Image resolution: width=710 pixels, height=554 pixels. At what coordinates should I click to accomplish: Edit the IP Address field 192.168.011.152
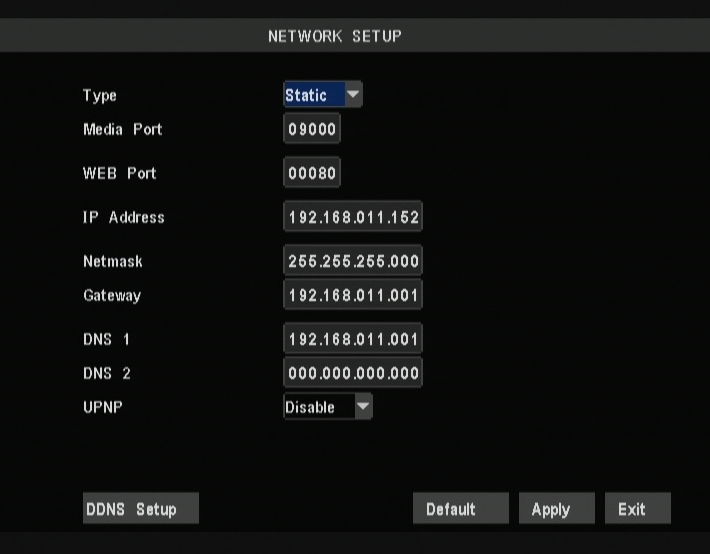coord(352,218)
